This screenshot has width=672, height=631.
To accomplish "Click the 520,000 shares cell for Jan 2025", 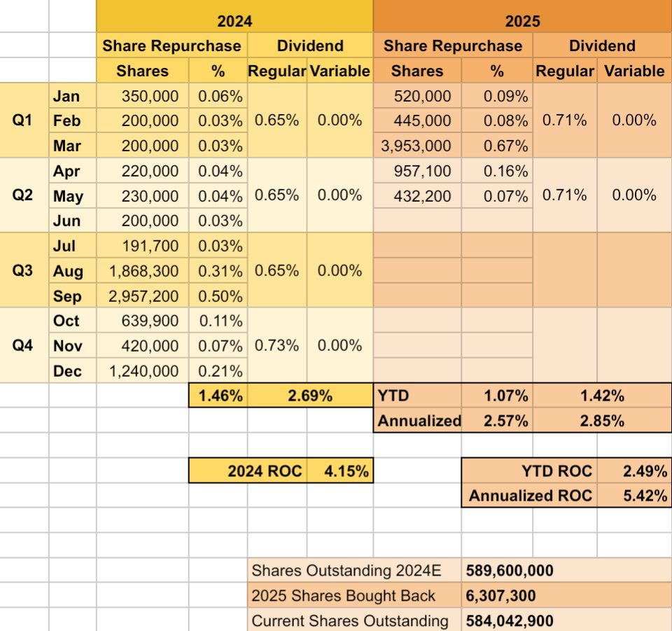I will (417, 95).
